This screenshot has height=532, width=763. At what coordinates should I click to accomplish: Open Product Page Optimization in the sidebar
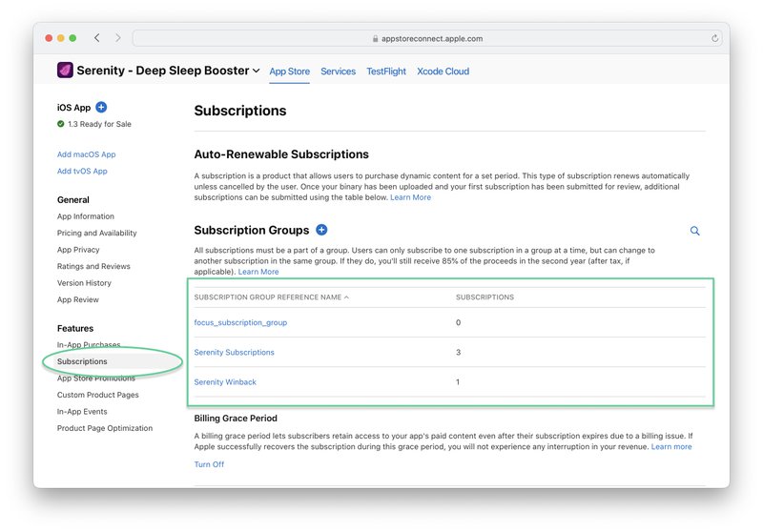(105, 428)
